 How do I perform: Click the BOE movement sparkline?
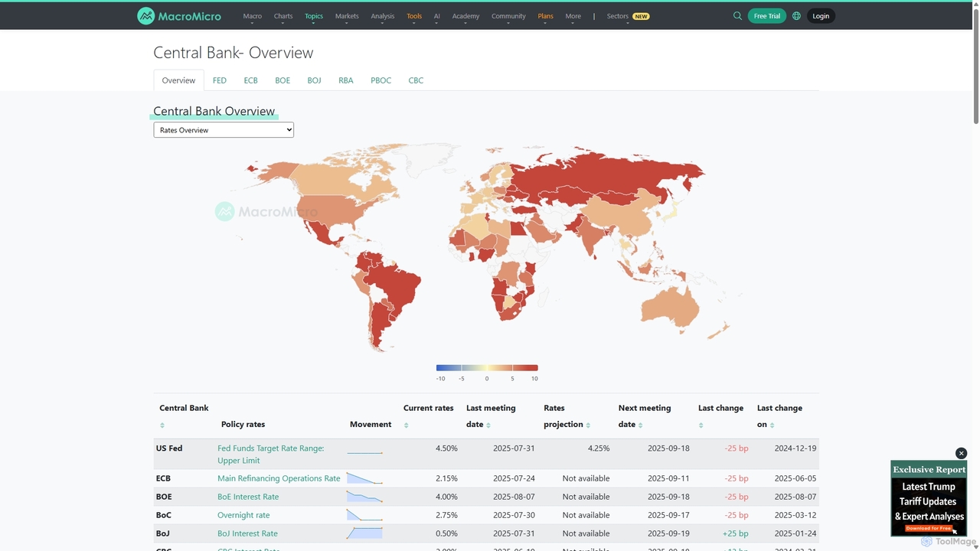click(364, 497)
